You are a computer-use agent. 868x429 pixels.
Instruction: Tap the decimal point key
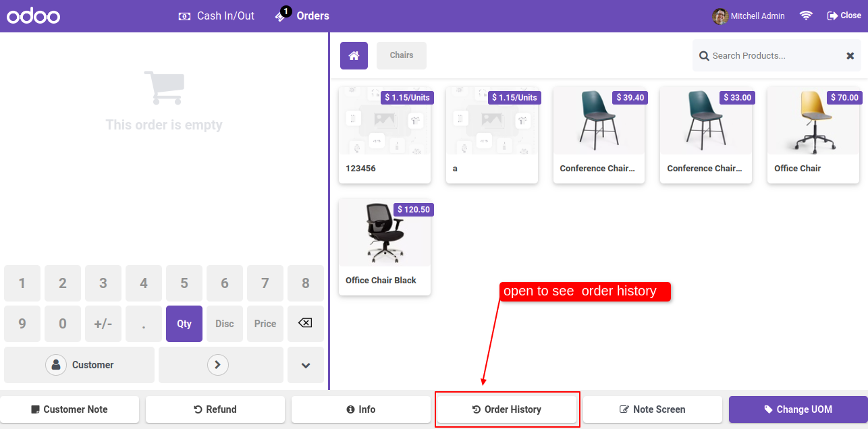tap(144, 324)
